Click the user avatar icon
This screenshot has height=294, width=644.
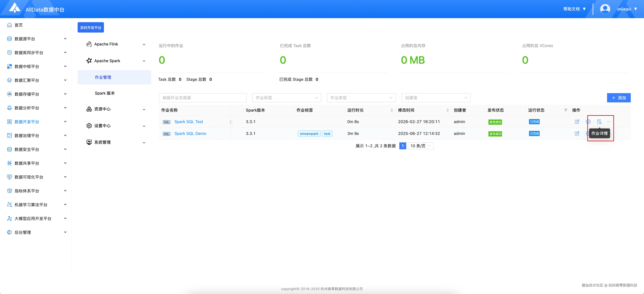605,9
